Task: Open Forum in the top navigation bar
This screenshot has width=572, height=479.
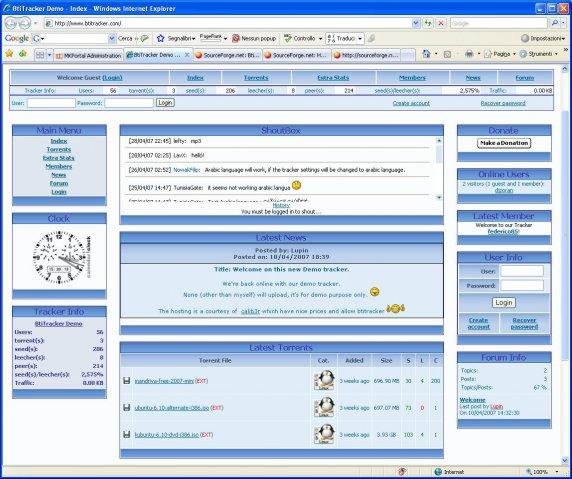Action: [525, 78]
